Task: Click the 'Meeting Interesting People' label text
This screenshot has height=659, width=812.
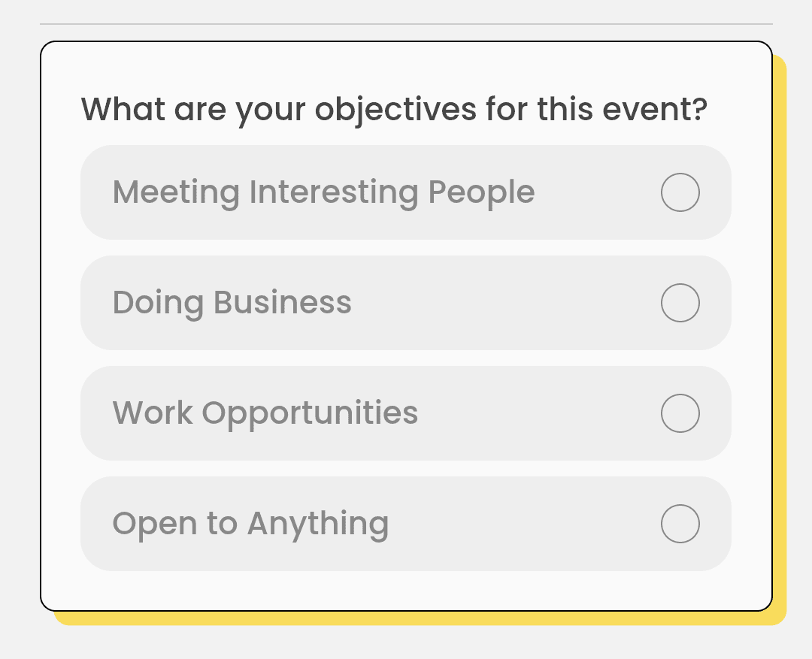Action: (323, 192)
